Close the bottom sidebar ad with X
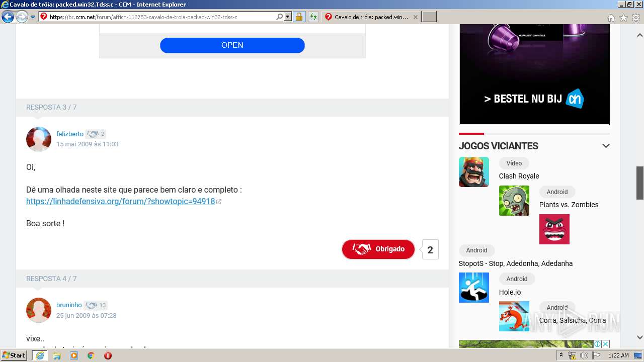The image size is (644, 362). click(x=606, y=344)
